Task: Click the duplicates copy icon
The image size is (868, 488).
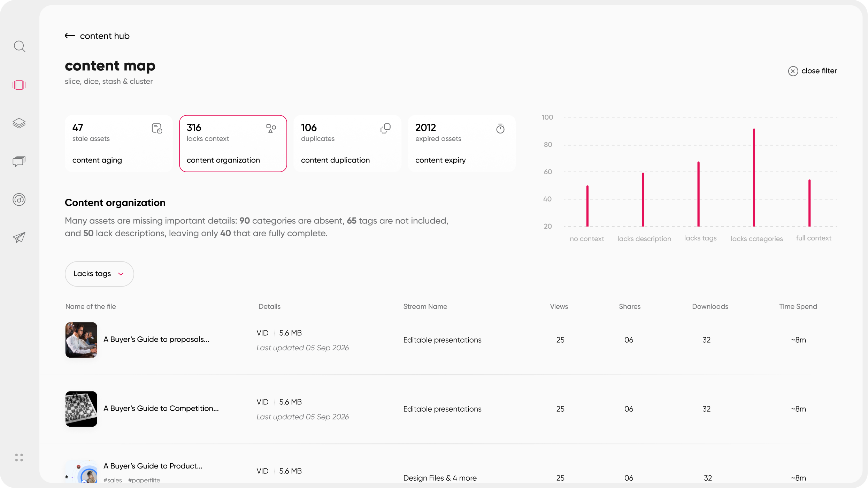Action: 385,128
